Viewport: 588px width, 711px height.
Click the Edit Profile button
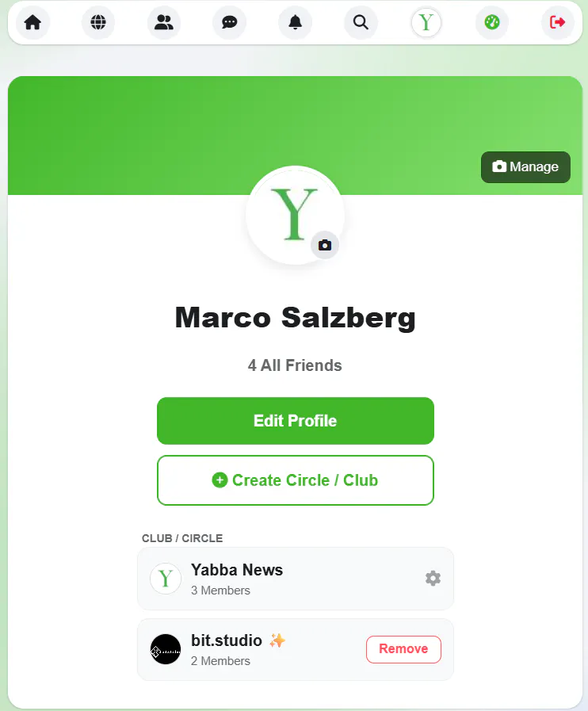pyautogui.click(x=295, y=421)
